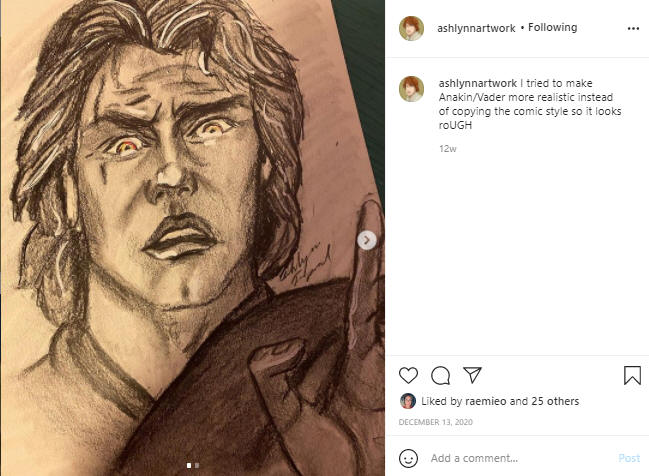649x476 pixels.
Task: Click ashlynnartwork username in the caption
Action: 478,82
